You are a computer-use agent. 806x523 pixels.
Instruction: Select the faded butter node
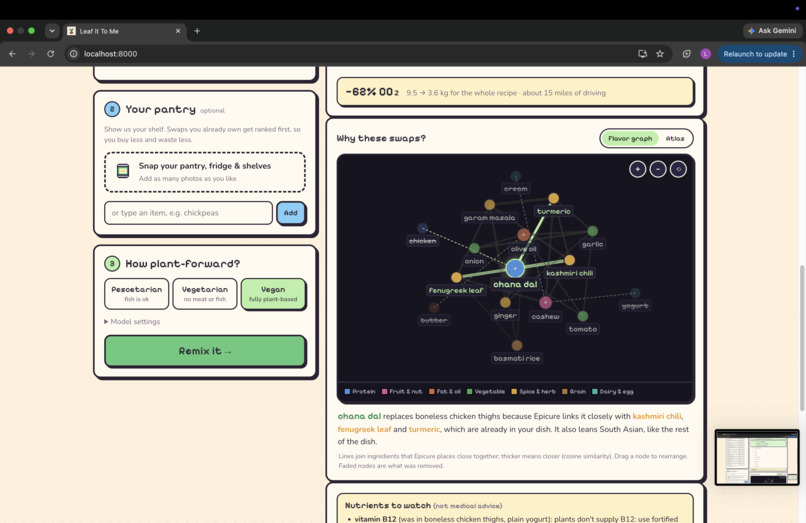click(x=434, y=308)
